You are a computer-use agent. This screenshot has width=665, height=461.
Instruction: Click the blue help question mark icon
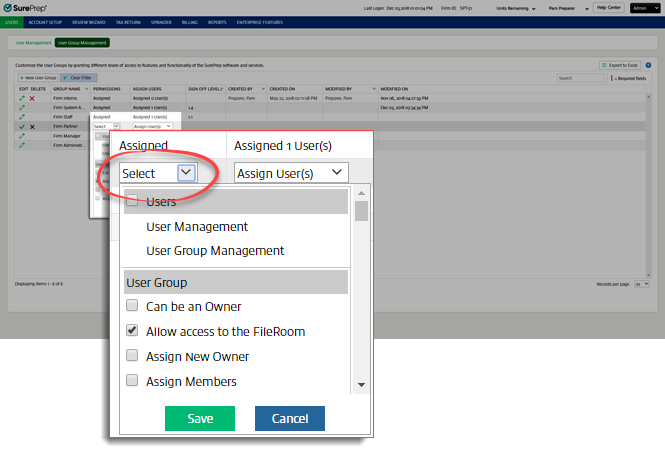pos(648,65)
